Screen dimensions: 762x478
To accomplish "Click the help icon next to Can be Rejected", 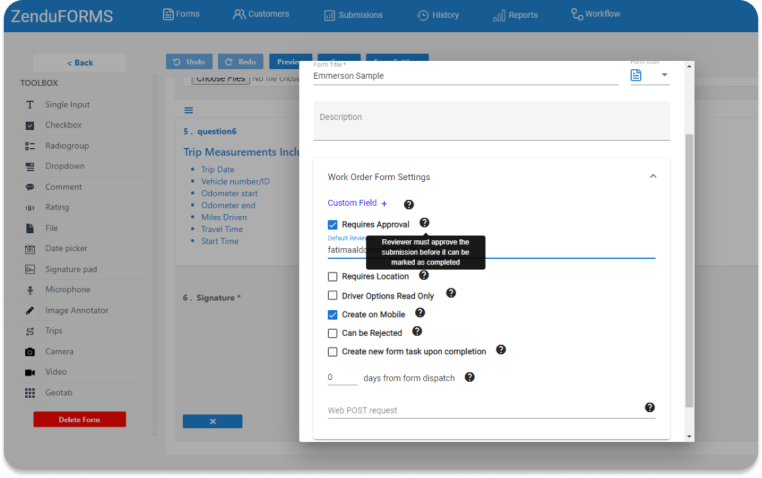I will pos(417,331).
